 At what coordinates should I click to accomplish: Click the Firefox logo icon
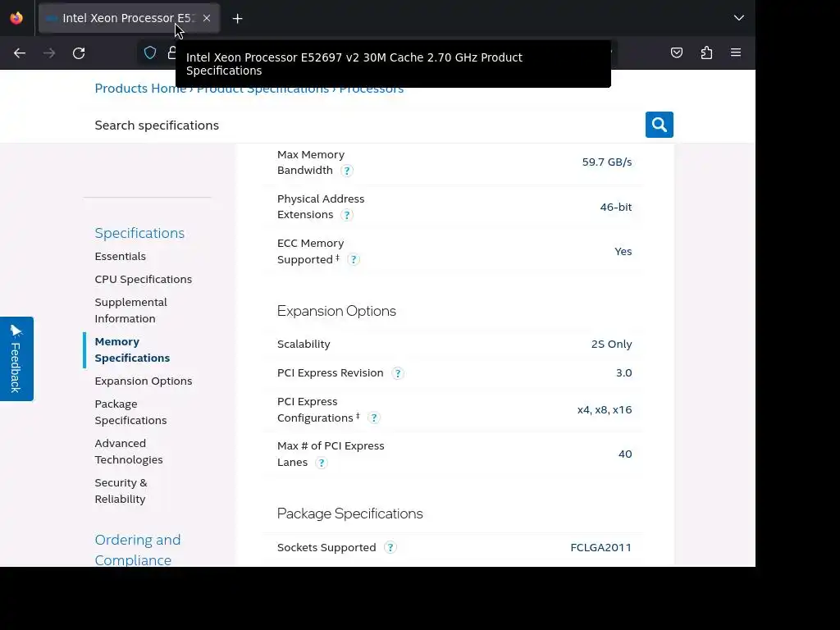point(16,18)
